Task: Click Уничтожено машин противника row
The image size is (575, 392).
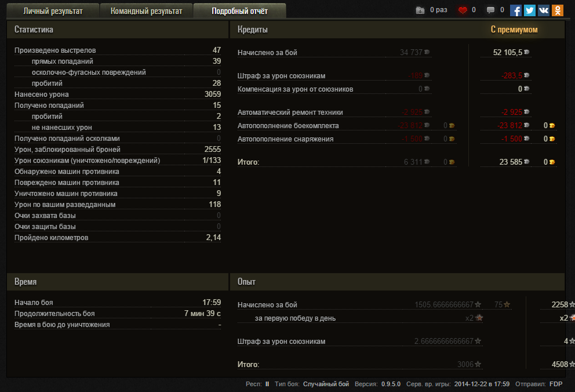Action: tap(117, 193)
